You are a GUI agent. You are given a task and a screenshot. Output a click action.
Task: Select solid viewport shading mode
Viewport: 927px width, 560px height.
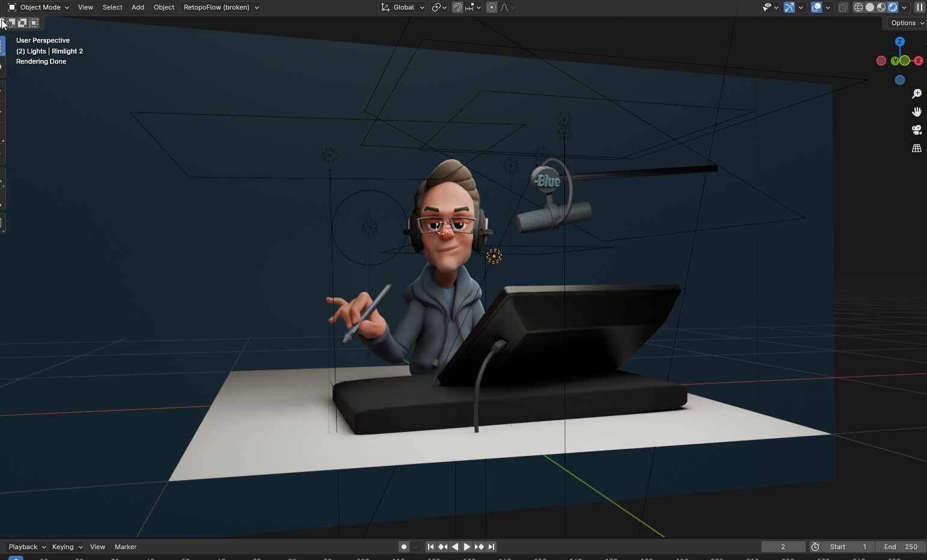pos(870,7)
